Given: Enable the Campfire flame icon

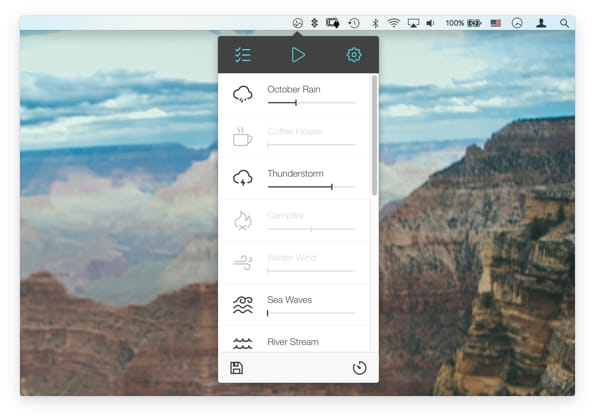Looking at the screenshot, I should tap(242, 220).
